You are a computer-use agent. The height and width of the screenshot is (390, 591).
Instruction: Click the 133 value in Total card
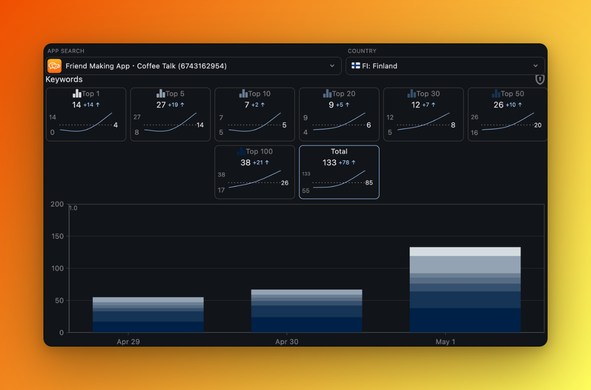click(329, 163)
